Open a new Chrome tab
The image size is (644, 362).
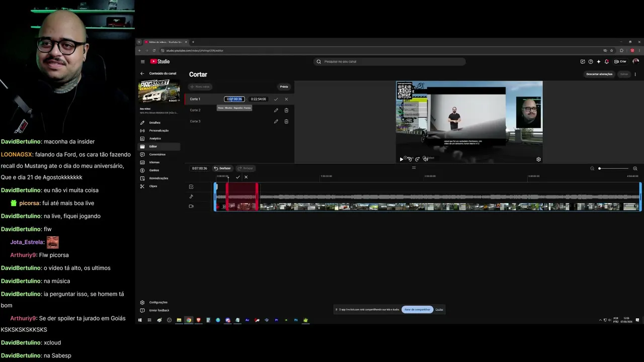[193, 42]
